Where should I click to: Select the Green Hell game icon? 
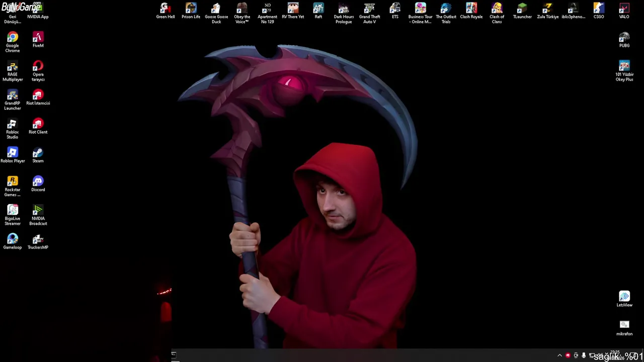pyautogui.click(x=165, y=11)
